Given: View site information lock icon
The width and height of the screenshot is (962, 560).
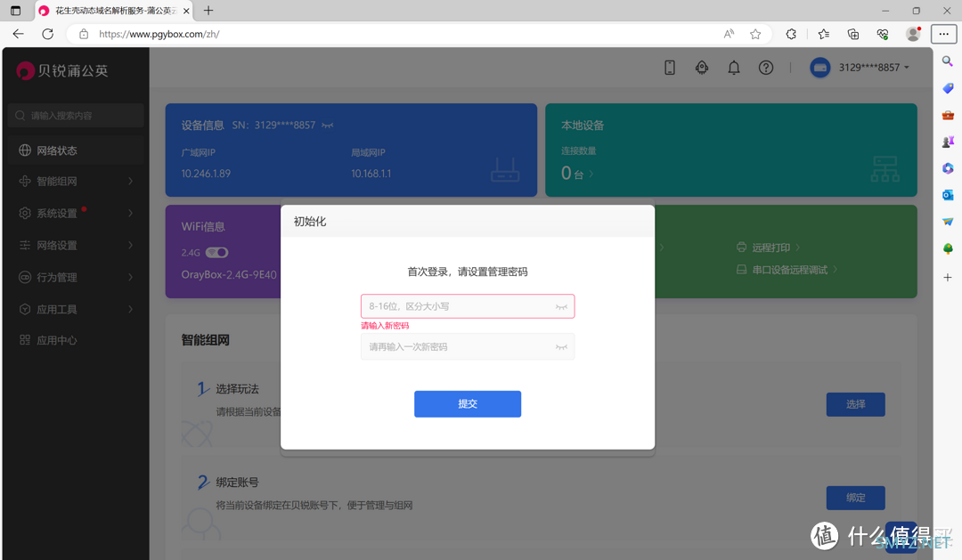Looking at the screenshot, I should coord(84,34).
